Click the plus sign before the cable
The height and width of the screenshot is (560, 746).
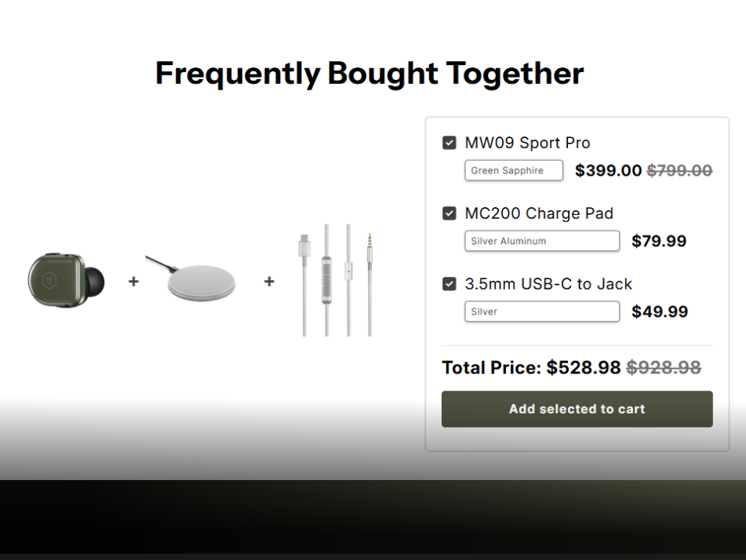click(x=269, y=281)
